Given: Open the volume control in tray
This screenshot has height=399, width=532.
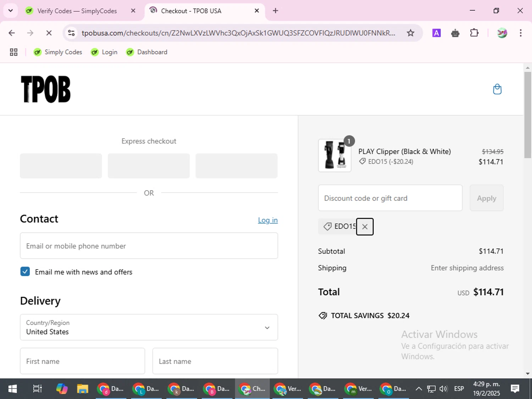Looking at the screenshot, I should (x=443, y=389).
